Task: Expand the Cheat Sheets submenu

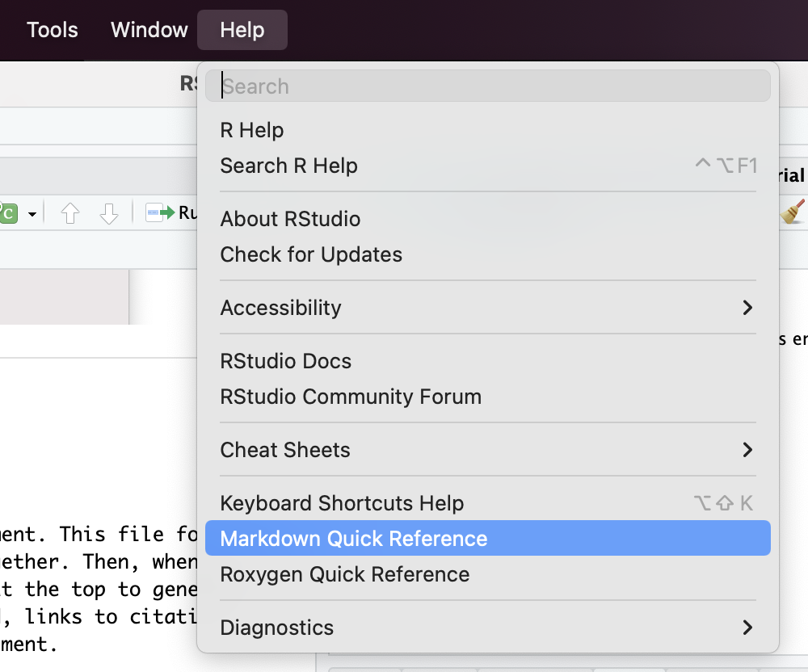Action: [487, 450]
